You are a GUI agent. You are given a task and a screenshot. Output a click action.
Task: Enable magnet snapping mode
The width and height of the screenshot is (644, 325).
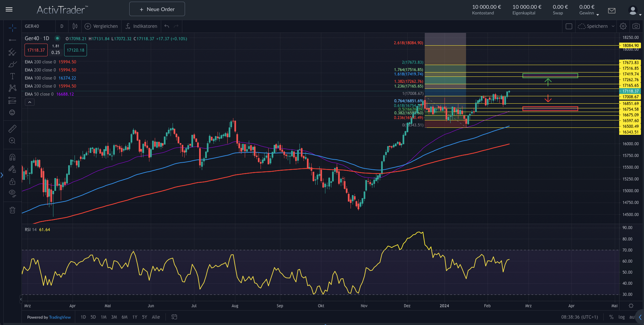(x=12, y=157)
